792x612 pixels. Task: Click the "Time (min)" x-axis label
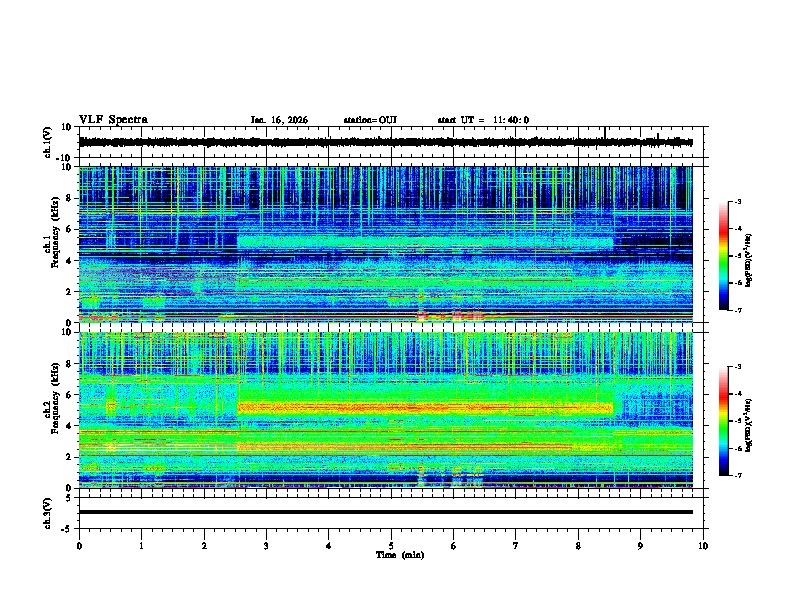point(400,555)
